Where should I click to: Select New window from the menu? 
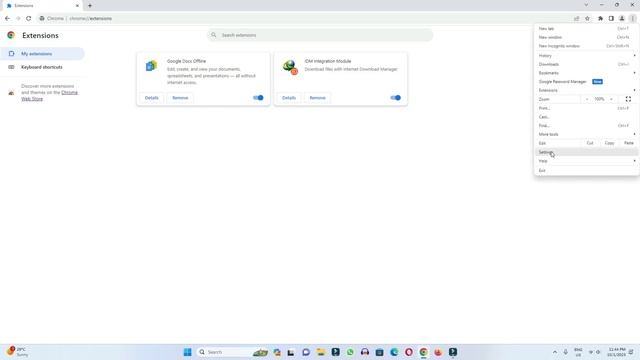(x=587, y=37)
